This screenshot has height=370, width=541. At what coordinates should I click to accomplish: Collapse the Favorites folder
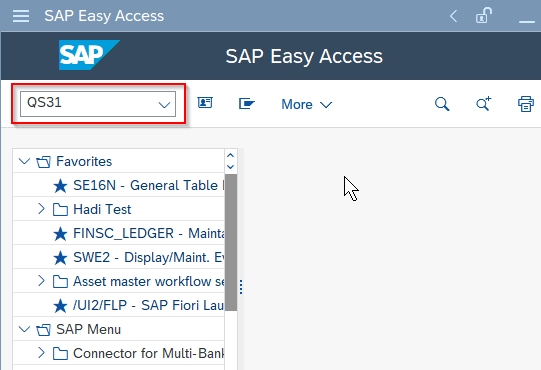click(x=24, y=161)
